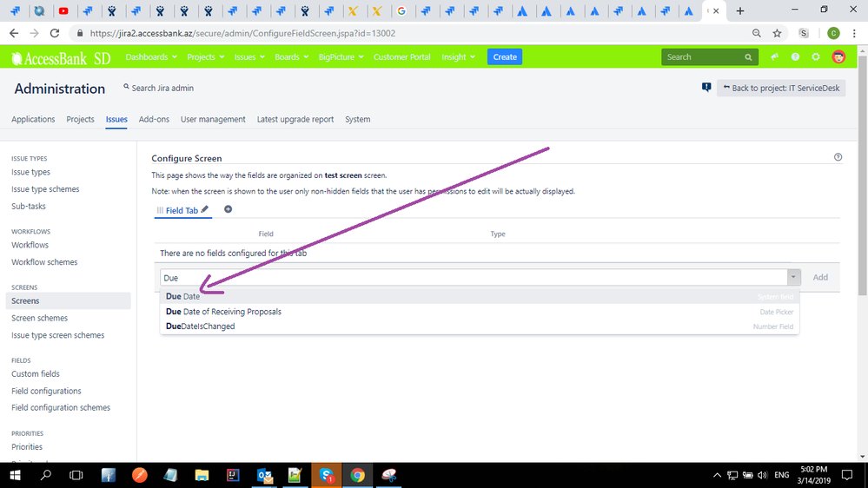868x488 pixels.
Task: Click the browser address bar URL
Action: tap(243, 33)
